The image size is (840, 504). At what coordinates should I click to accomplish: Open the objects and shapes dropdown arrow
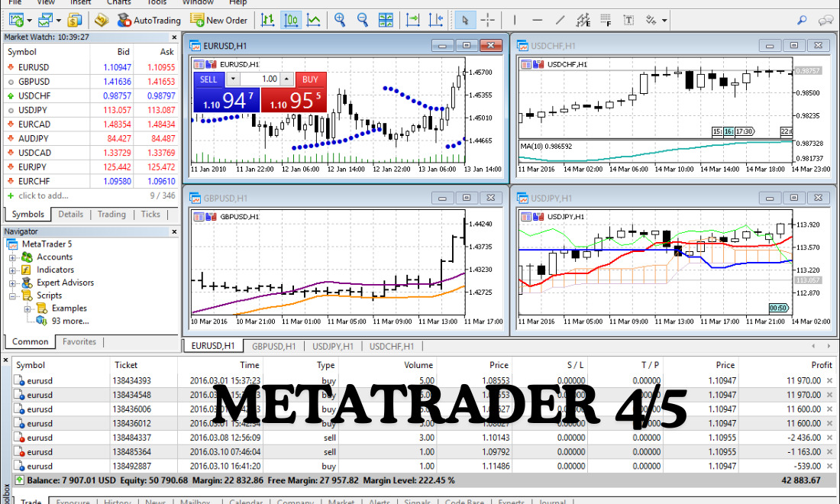pyautogui.click(x=664, y=21)
